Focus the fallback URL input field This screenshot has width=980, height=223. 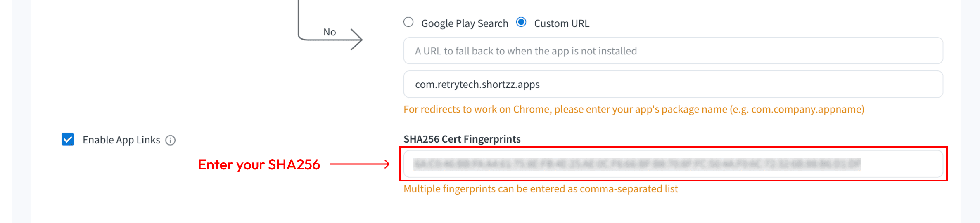tap(673, 51)
